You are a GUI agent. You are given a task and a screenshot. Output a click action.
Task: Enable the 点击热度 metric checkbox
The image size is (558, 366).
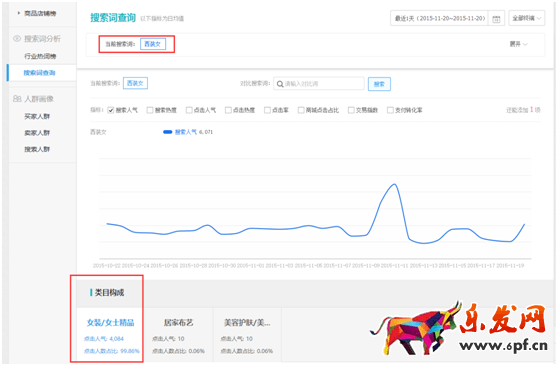228,110
